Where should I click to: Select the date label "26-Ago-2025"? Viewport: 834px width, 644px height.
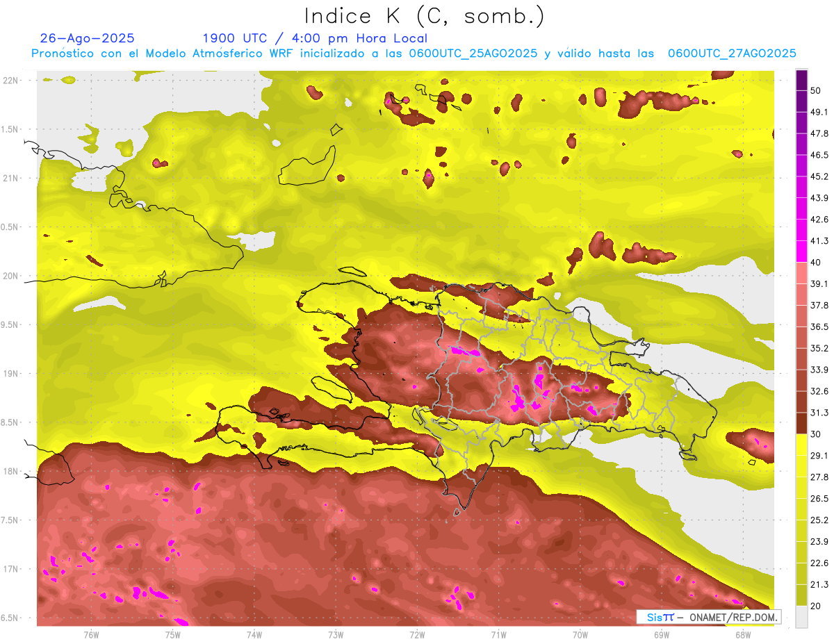pos(88,38)
